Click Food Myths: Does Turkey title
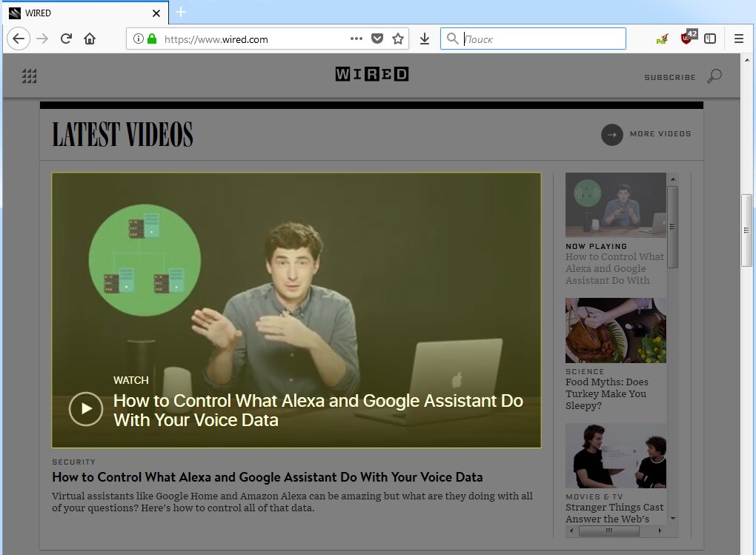756x555 pixels. pos(607,393)
